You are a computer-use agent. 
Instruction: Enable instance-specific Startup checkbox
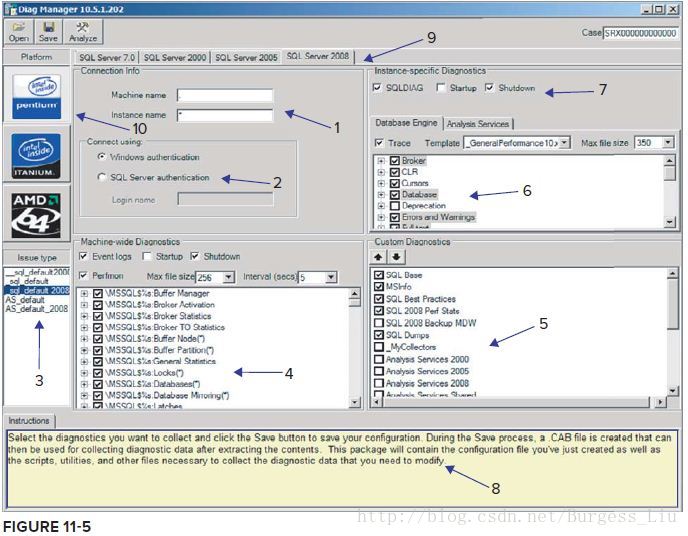(441, 88)
